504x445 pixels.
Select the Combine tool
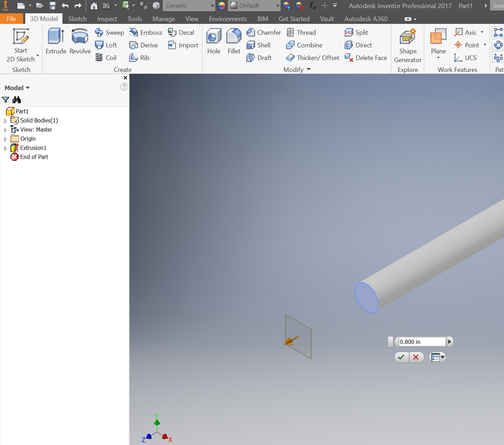(x=304, y=45)
